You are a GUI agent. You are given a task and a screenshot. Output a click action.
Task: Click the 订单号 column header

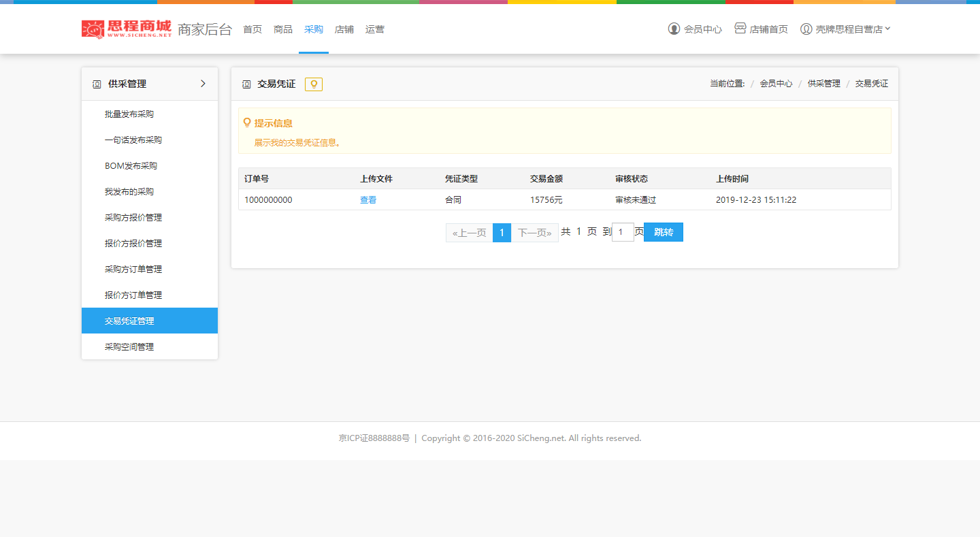pyautogui.click(x=257, y=179)
